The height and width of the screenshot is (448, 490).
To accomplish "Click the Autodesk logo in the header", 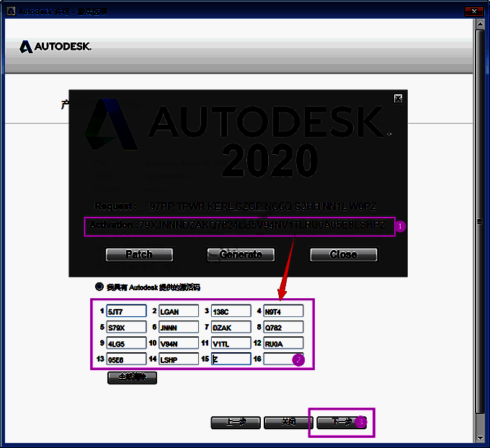I will (55, 48).
